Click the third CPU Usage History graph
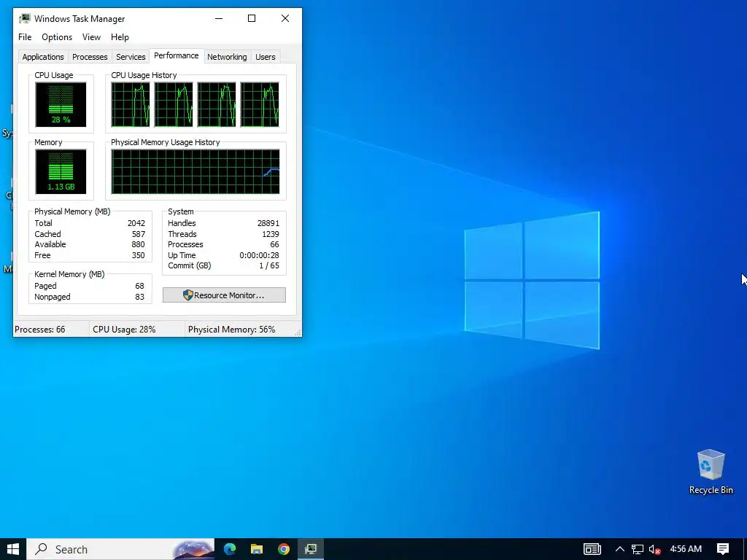 click(217, 104)
